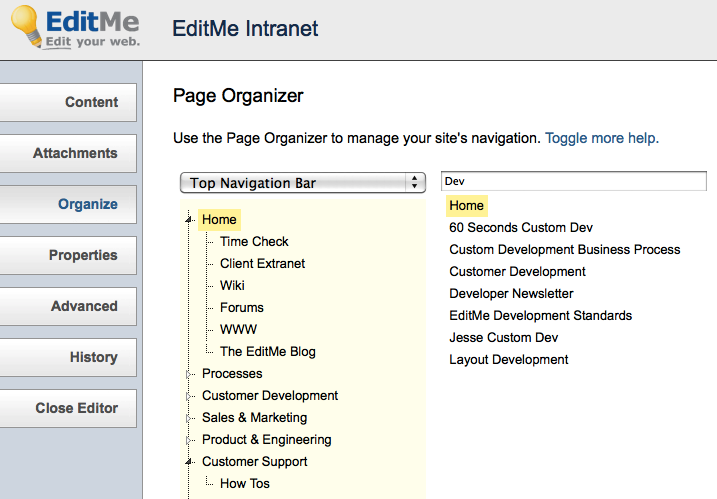
Task: Select Forums in the tree
Action: tap(241, 307)
